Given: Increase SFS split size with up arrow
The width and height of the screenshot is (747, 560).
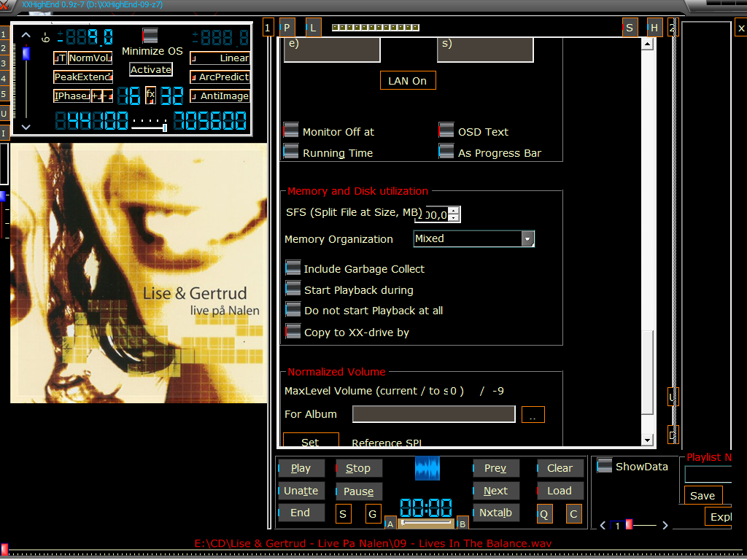Looking at the screenshot, I should click(x=454, y=210).
